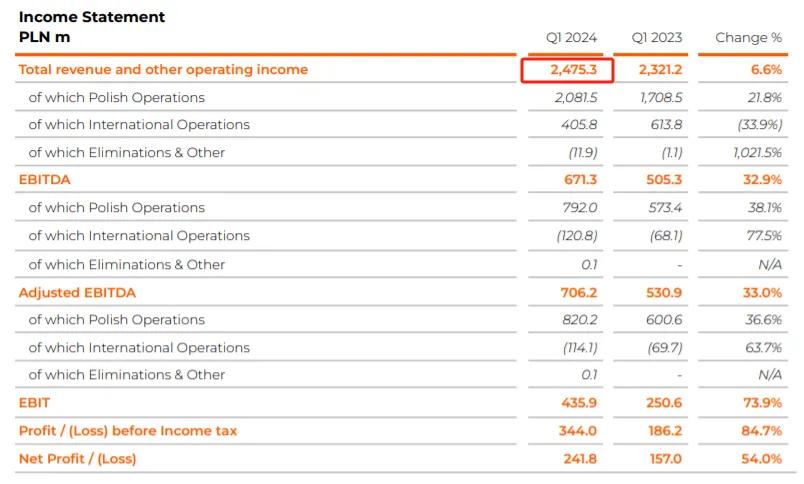
Task: Click the Change % column header
Action: click(748, 38)
